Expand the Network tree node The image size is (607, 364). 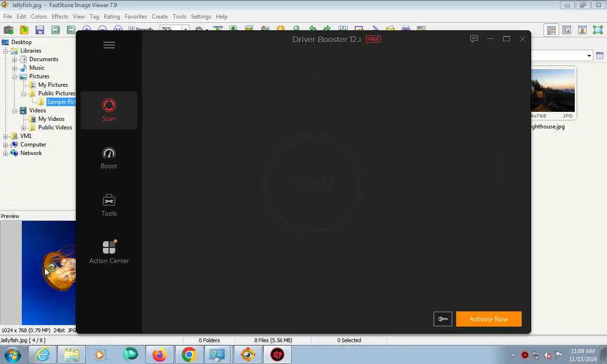click(x=6, y=153)
